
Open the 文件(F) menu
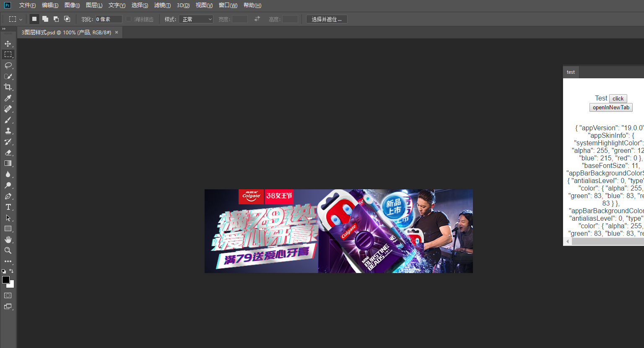(27, 5)
